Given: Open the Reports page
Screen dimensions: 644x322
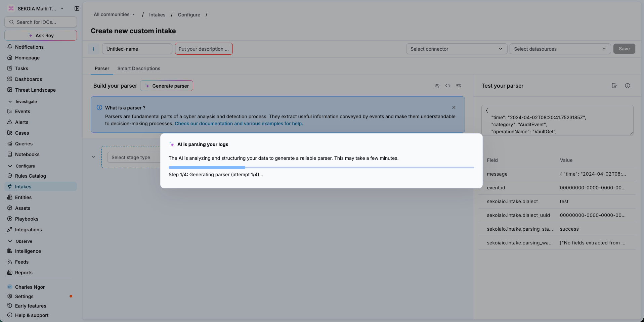Looking at the screenshot, I should tap(24, 273).
